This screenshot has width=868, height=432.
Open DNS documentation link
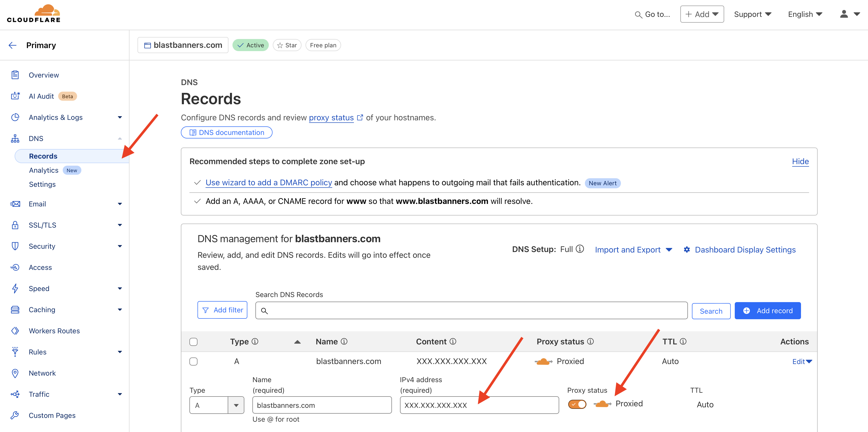point(226,132)
